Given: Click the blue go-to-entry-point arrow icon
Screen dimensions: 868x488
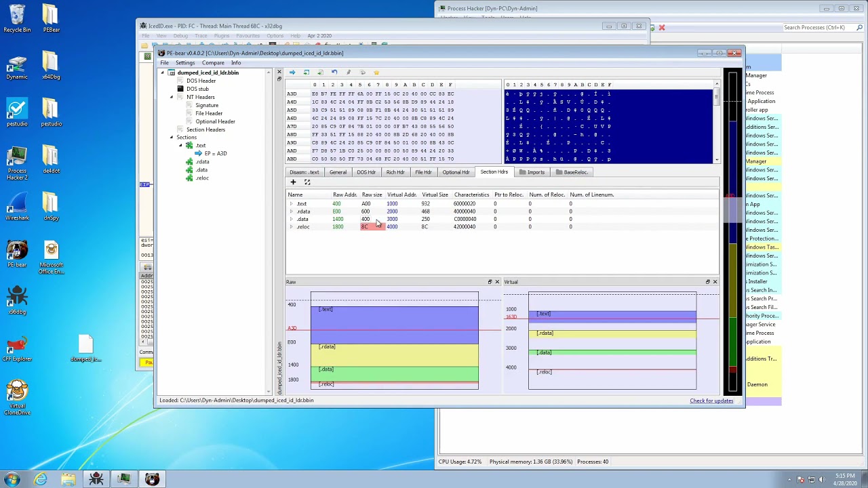Looking at the screenshot, I should 292,73.
